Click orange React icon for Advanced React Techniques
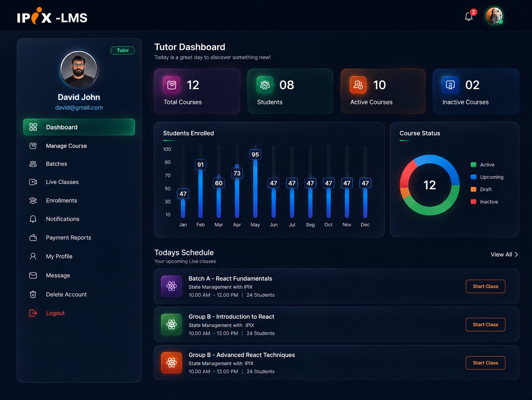Image resolution: width=532 pixels, height=400 pixels. point(172,363)
